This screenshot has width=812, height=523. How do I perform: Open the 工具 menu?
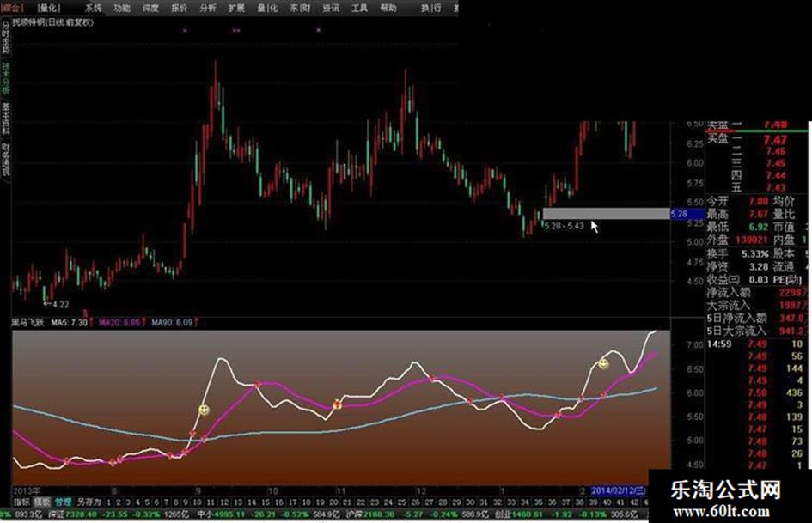click(x=359, y=8)
